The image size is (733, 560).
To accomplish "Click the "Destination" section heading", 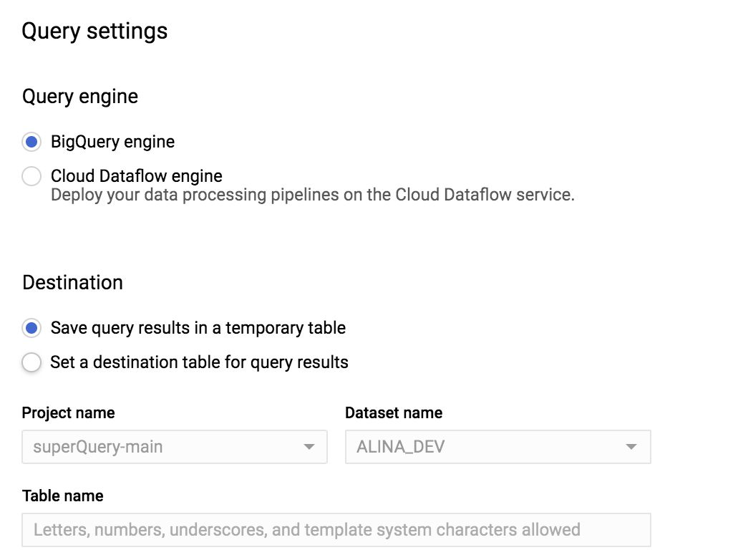I will pos(72,282).
